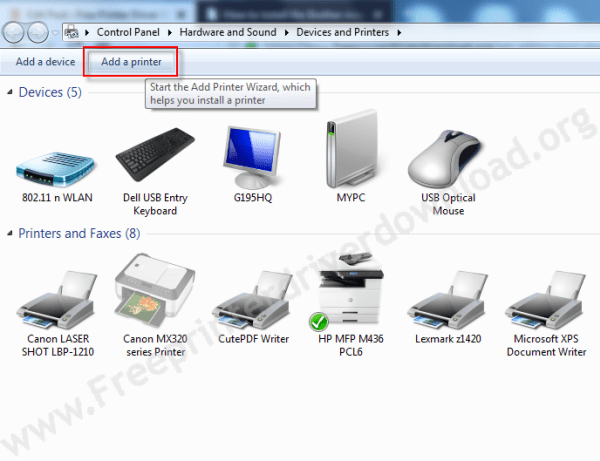Click Devices and Printers breadcrumb
600x461 pixels.
tap(342, 32)
